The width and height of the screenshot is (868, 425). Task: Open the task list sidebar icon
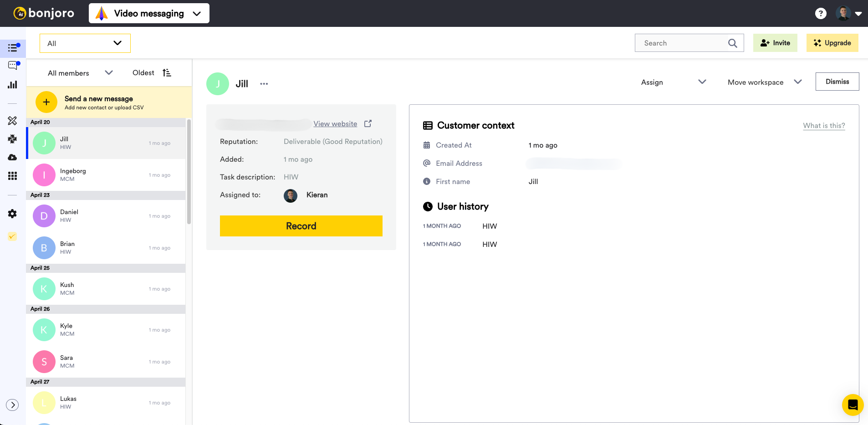pos(13,48)
